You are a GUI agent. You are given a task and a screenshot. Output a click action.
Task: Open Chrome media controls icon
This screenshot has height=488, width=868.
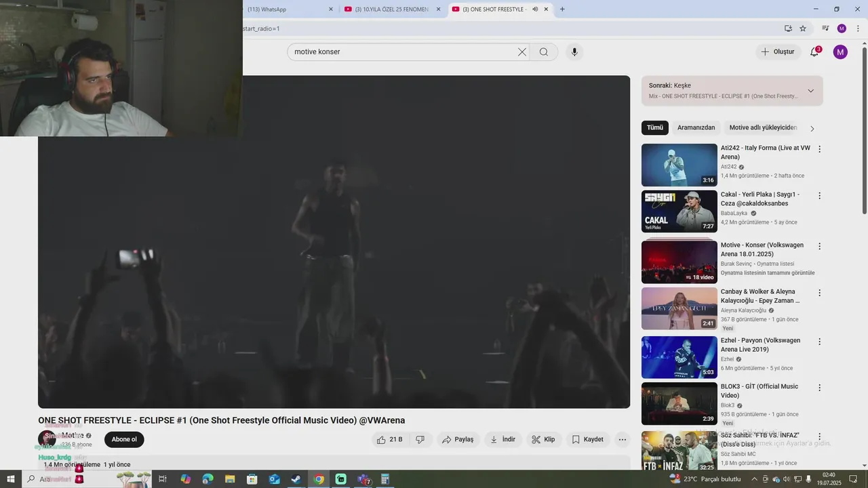click(x=825, y=28)
